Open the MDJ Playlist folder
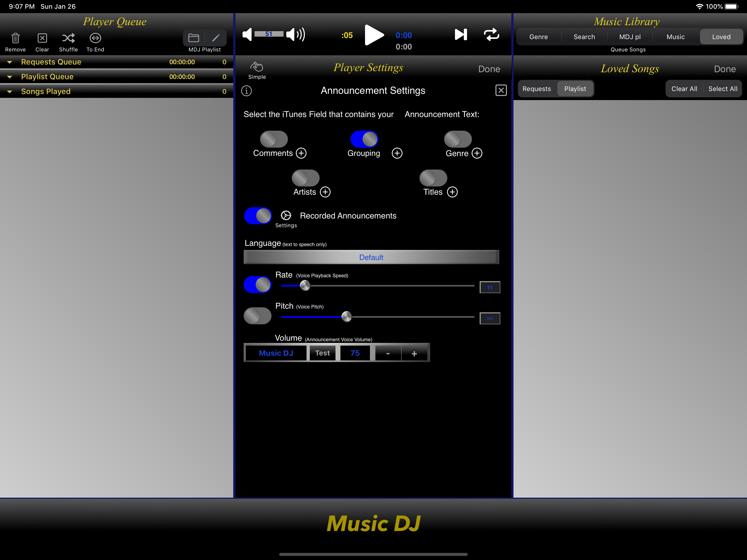Image resolution: width=747 pixels, height=560 pixels. (194, 38)
